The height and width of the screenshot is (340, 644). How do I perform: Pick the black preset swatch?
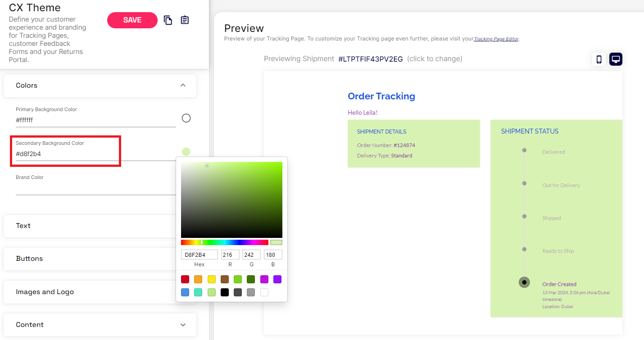coord(225,292)
